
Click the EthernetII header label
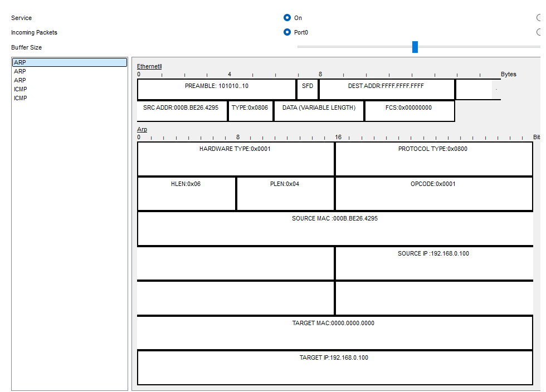pyautogui.click(x=149, y=66)
